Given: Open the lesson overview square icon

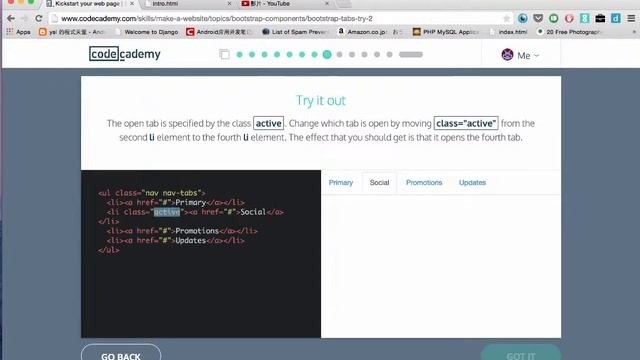Looking at the screenshot, I should pos(224,54).
